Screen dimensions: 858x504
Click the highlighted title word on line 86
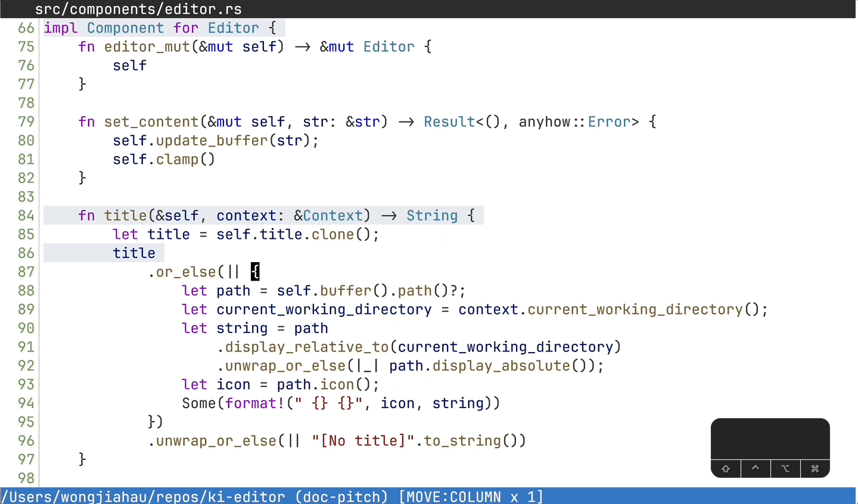(x=134, y=253)
